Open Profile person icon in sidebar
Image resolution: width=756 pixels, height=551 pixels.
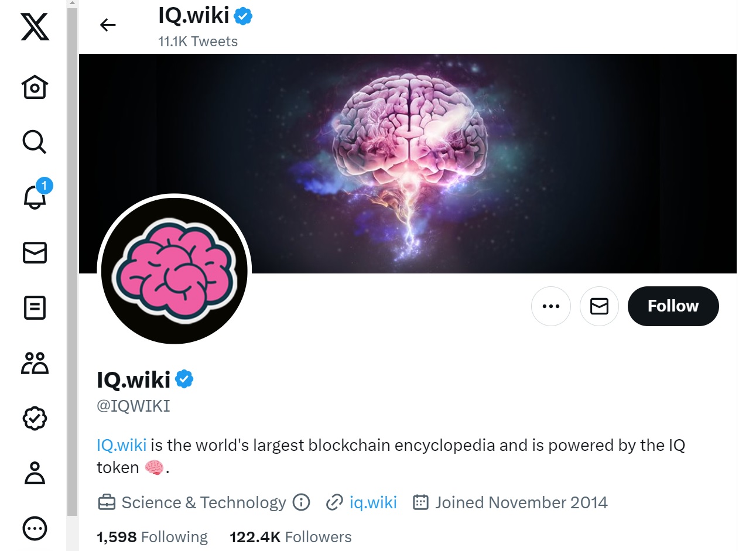(x=35, y=473)
